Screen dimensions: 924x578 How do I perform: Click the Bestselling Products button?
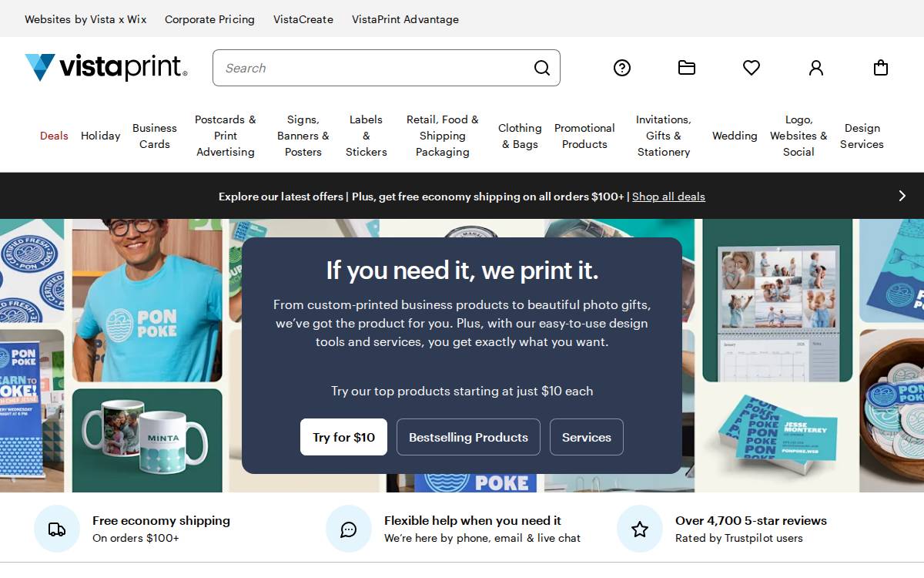pos(468,437)
